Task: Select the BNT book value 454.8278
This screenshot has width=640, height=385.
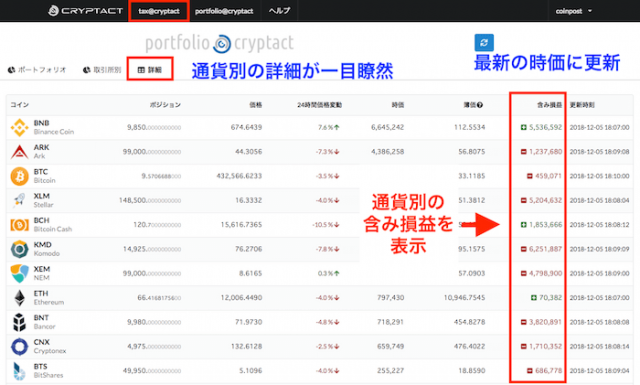Action: pos(469,322)
